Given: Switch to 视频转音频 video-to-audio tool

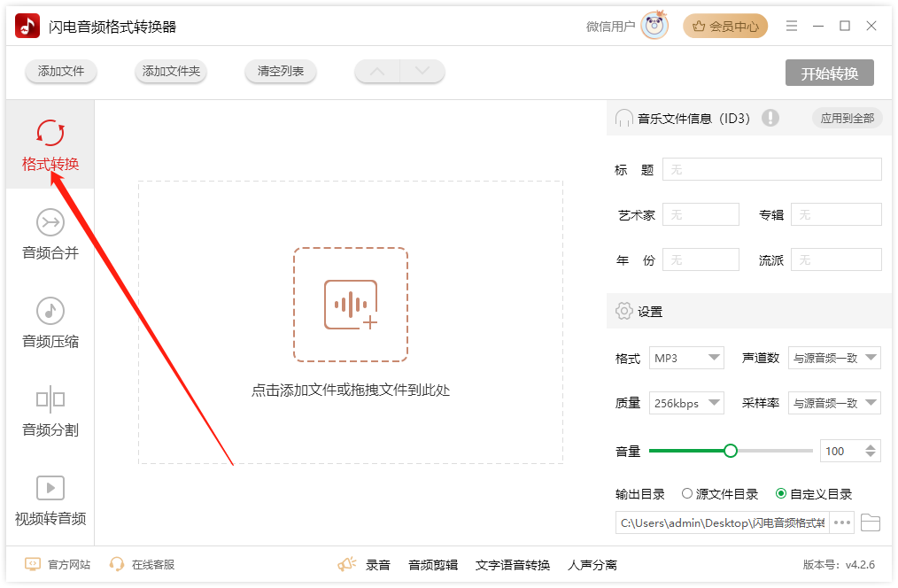Looking at the screenshot, I should coord(50,499).
